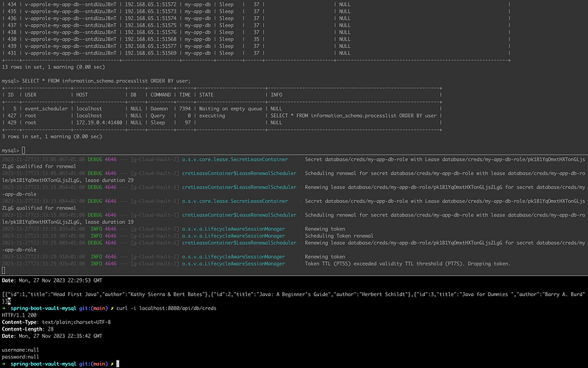Click the log timestamp 23:33:25.089
The width and height of the screenshot is (588, 368).
[43, 243]
